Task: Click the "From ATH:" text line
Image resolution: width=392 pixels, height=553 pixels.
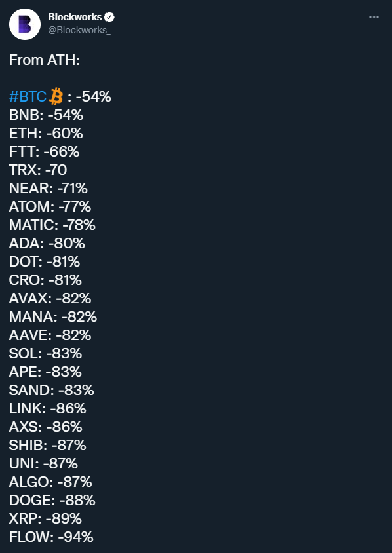Action: pyautogui.click(x=45, y=60)
